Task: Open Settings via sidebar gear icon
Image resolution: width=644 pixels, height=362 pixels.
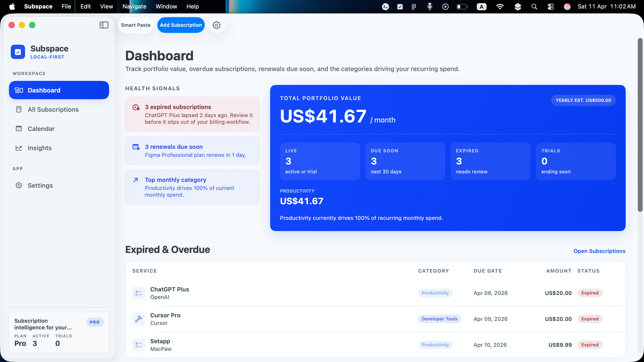Action: point(19,185)
